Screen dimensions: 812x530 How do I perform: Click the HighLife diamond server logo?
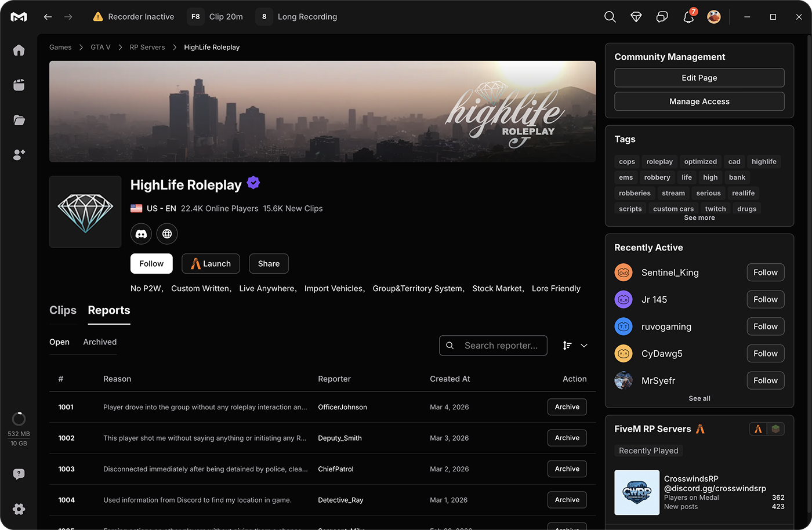pyautogui.click(x=85, y=212)
